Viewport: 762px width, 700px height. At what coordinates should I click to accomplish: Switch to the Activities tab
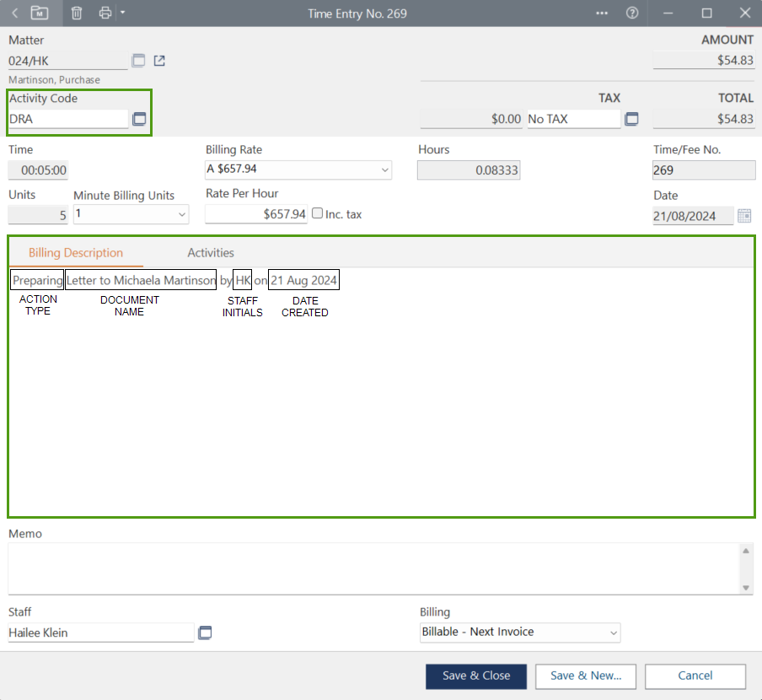tap(211, 253)
